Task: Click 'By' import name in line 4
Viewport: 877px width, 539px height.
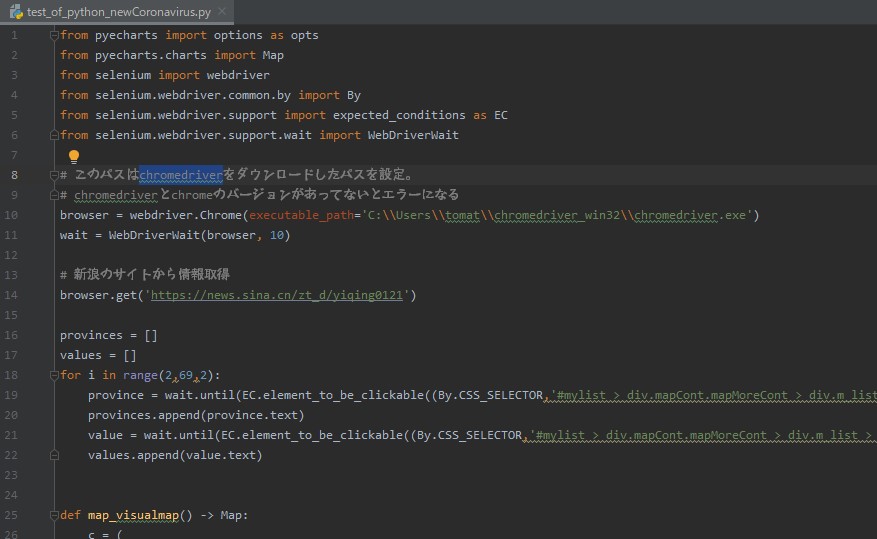Action: click(353, 95)
